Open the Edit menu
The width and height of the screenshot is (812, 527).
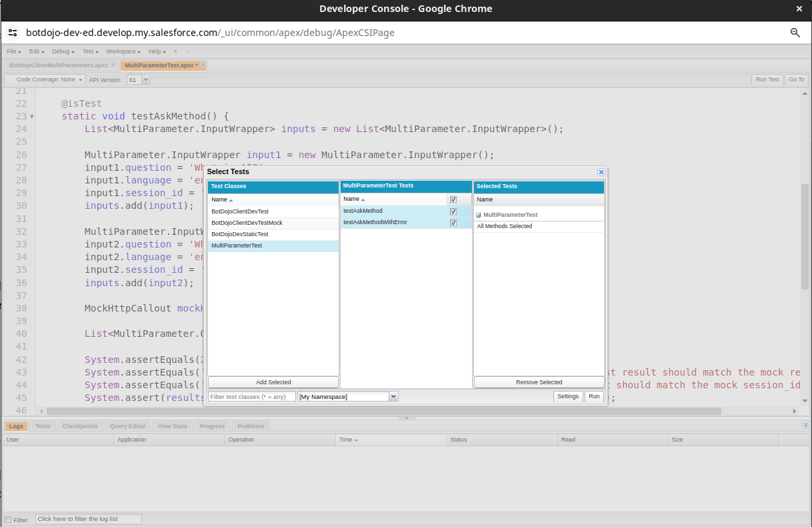(37, 51)
